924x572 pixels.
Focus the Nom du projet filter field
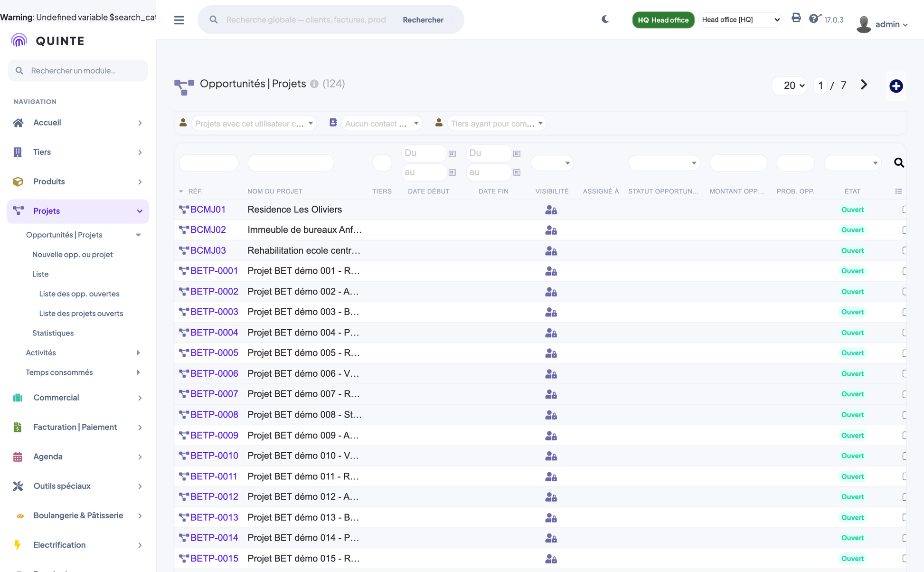[x=291, y=163]
